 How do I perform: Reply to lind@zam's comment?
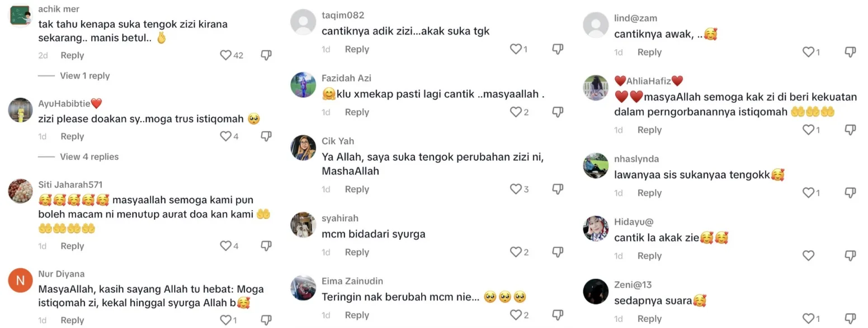point(649,53)
